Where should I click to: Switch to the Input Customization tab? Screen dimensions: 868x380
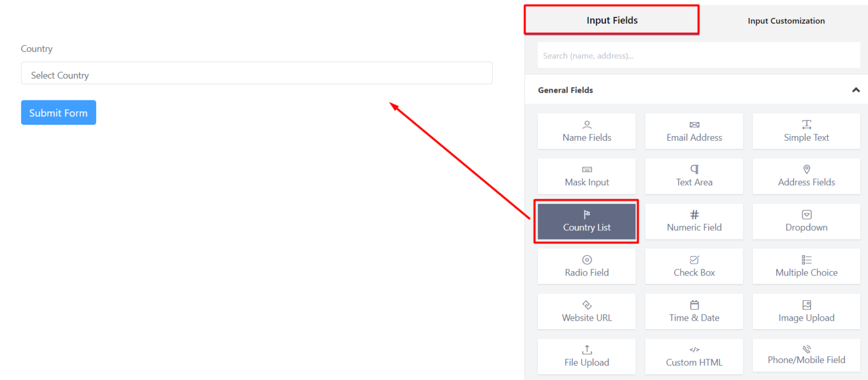(x=786, y=20)
